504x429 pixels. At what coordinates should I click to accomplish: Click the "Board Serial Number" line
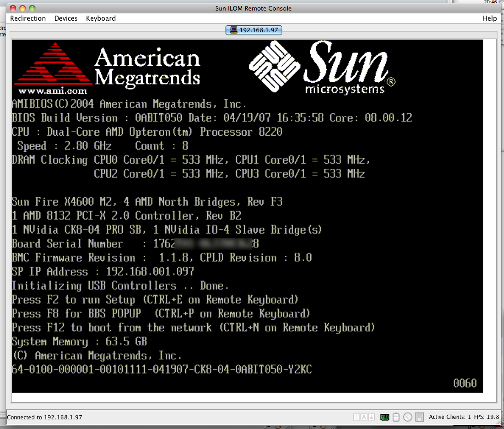pyautogui.click(x=135, y=244)
